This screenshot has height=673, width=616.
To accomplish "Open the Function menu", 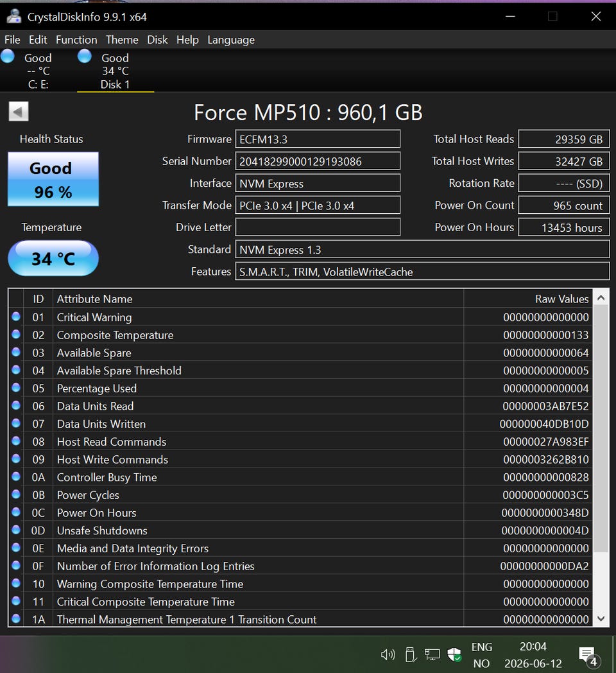I will click(x=76, y=40).
